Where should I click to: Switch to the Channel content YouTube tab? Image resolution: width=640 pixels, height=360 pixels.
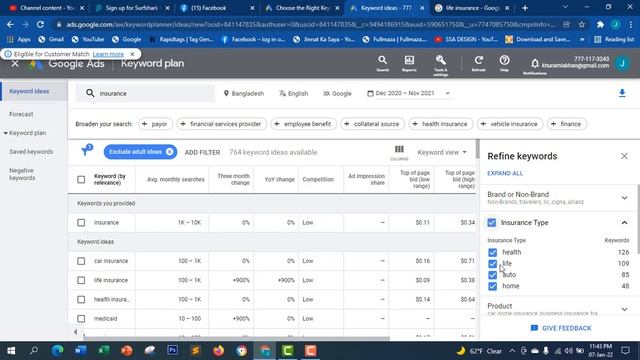tap(46, 8)
